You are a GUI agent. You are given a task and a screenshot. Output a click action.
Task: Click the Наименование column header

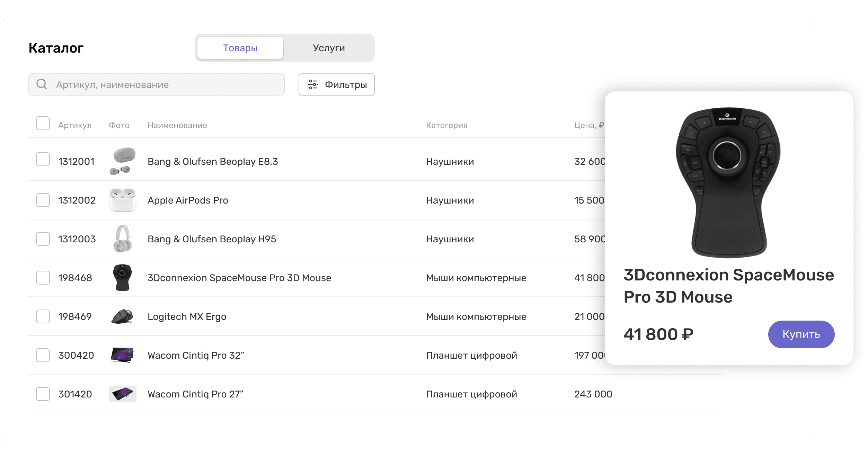click(x=177, y=125)
